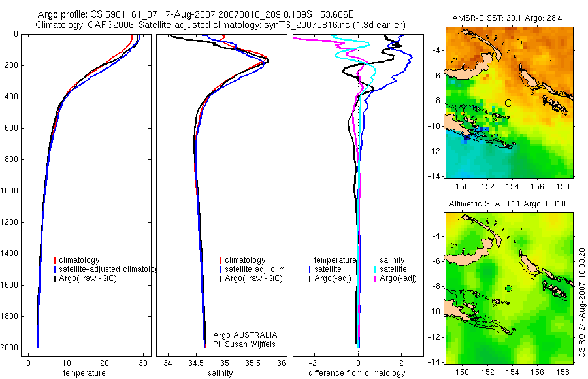Click the Argo profile title line
The height and width of the screenshot is (379, 588).
(x=195, y=14)
